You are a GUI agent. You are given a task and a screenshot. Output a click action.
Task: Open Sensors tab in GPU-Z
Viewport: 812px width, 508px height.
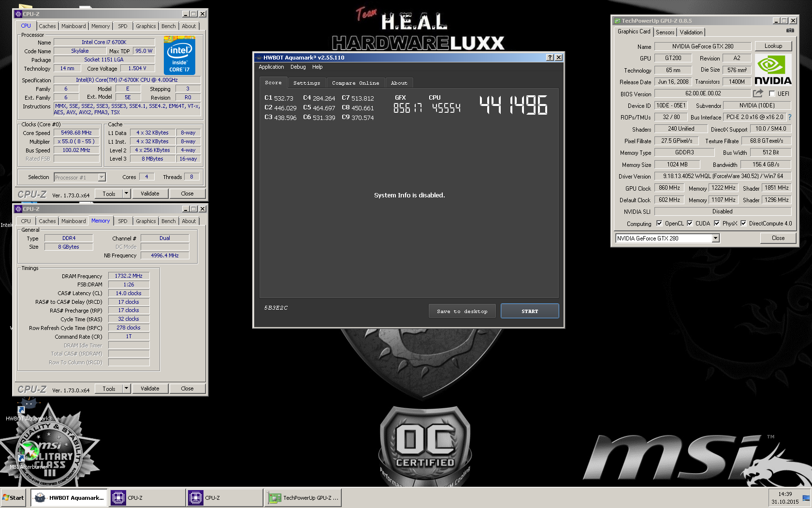[x=665, y=32]
